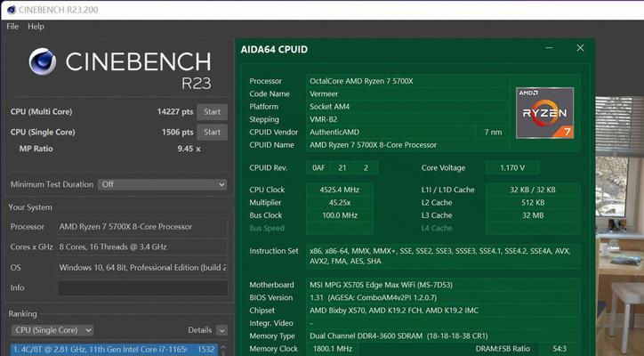Viewport: 644px width, 356px height.
Task: Click the L2 Cache 512 KB value
Action: point(533,202)
